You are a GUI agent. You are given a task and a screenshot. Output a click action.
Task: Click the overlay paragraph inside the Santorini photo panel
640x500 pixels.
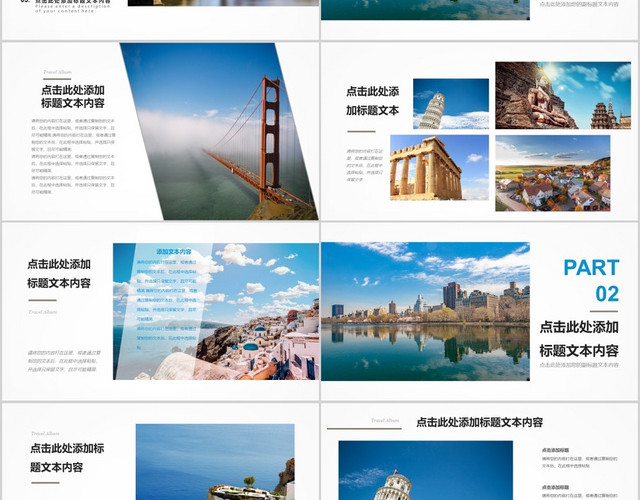click(x=167, y=304)
